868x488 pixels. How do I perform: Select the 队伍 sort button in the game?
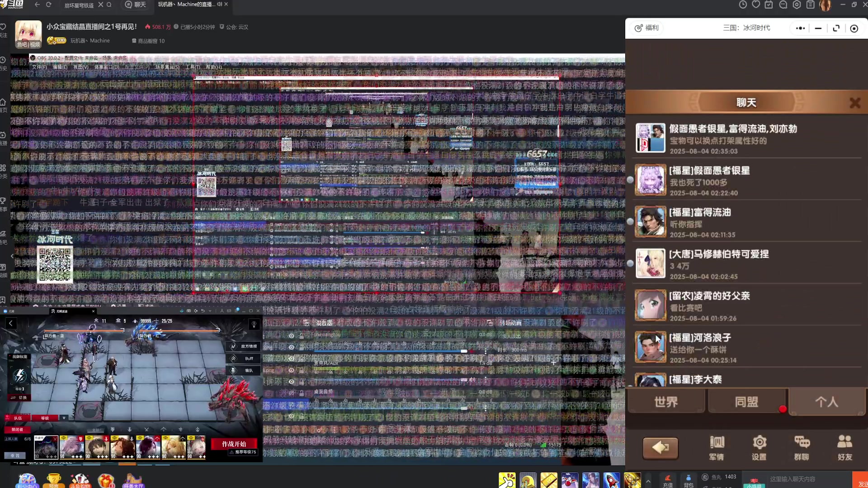[x=17, y=418]
